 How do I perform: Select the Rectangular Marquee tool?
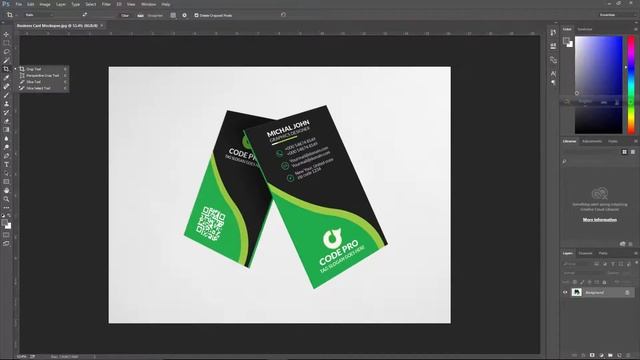(x=6, y=43)
